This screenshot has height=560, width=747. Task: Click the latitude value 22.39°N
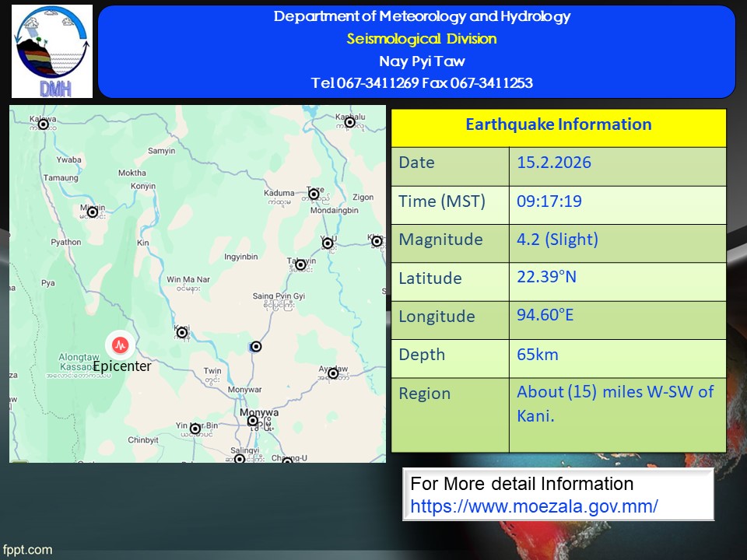click(x=546, y=277)
